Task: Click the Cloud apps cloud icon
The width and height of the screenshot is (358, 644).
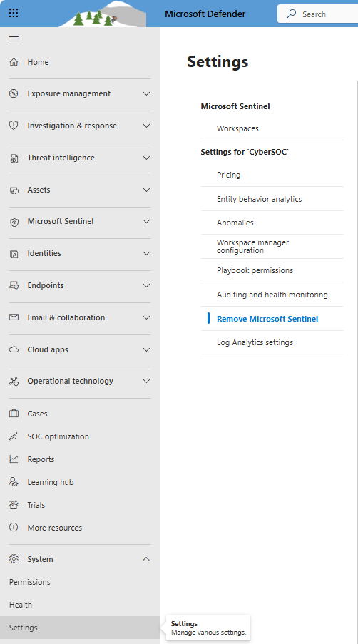Action: [14, 349]
